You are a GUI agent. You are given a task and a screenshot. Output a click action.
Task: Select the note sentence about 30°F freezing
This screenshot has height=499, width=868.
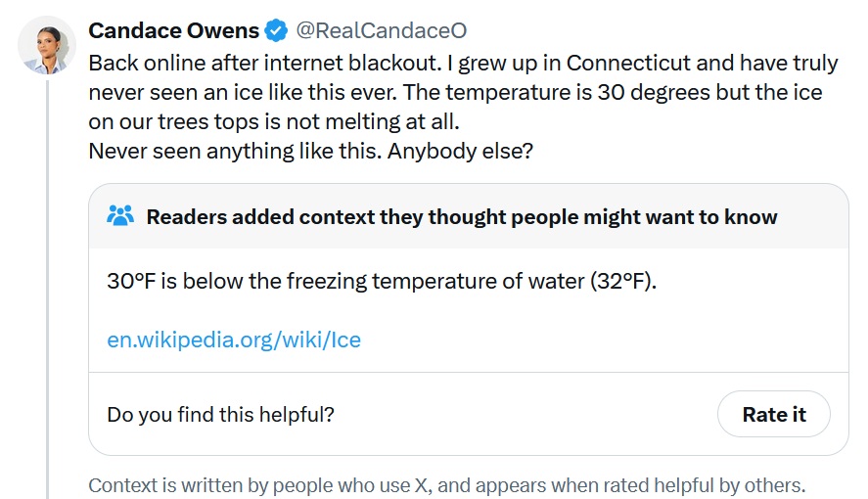[382, 281]
